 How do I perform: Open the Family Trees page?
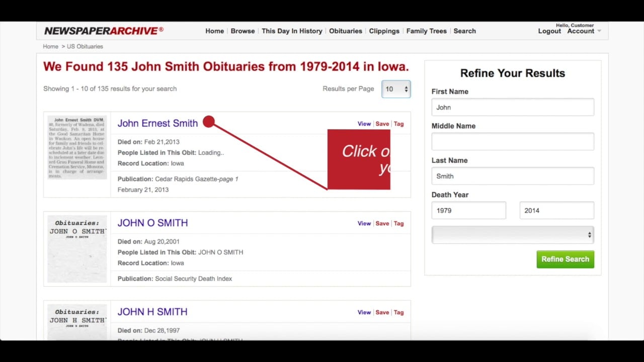[426, 31]
